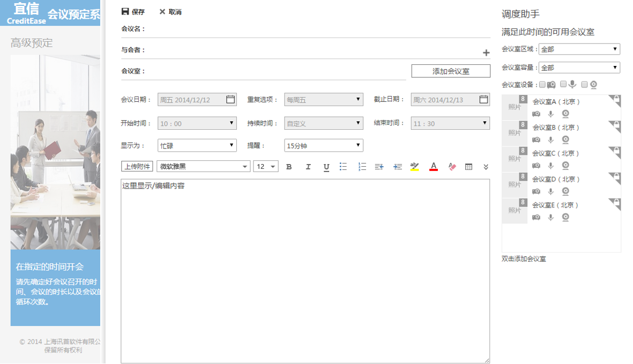This screenshot has height=364, width=633.
Task: Click the lock icon for 会议室E
Action: coord(616,203)
